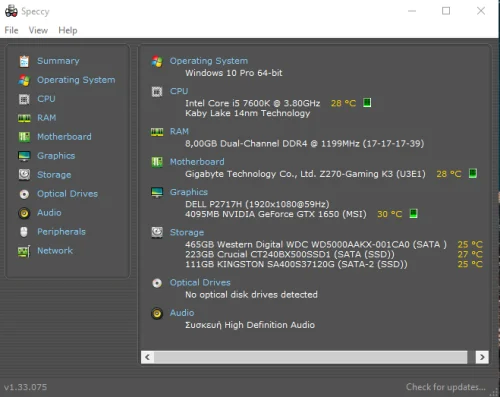Viewport: 500px width, 397px height.
Task: Open the Help menu
Action: pyautogui.click(x=68, y=30)
